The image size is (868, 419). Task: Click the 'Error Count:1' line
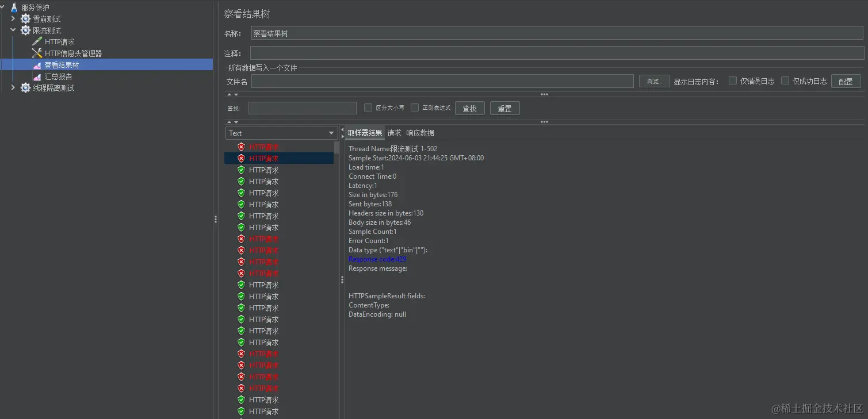point(369,241)
